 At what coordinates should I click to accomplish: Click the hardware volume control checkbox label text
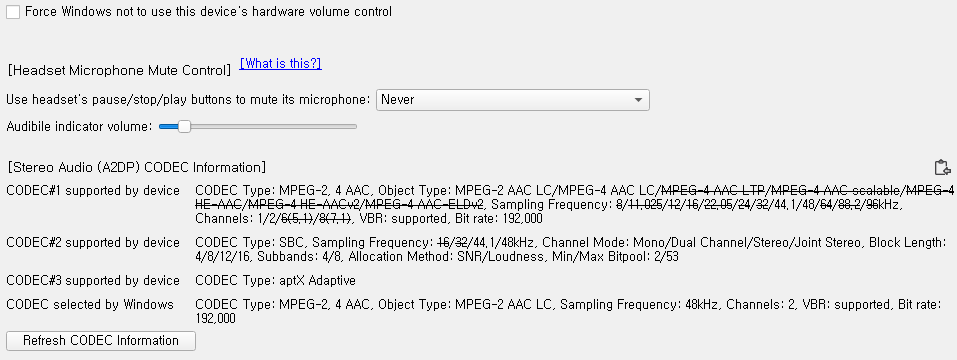click(x=208, y=12)
